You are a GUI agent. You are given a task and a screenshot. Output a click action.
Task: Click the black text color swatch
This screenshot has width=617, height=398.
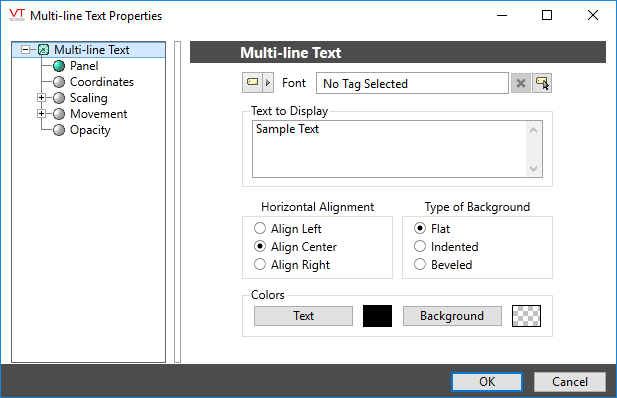pyautogui.click(x=377, y=316)
